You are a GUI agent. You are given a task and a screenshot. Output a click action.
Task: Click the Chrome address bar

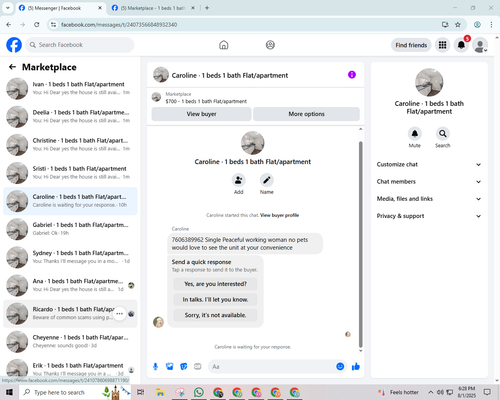coord(247,25)
